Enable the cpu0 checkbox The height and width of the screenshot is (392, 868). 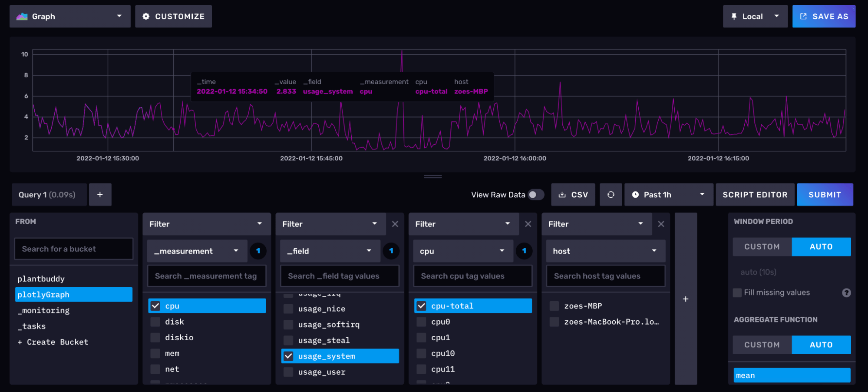(x=421, y=322)
